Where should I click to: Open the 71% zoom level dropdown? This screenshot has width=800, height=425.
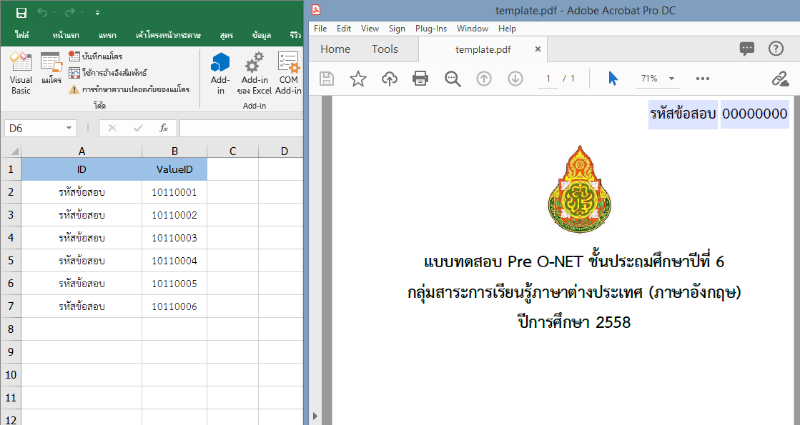point(672,78)
